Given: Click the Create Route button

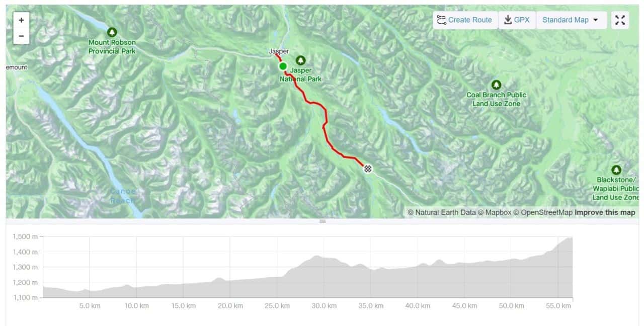Looking at the screenshot, I should [465, 20].
